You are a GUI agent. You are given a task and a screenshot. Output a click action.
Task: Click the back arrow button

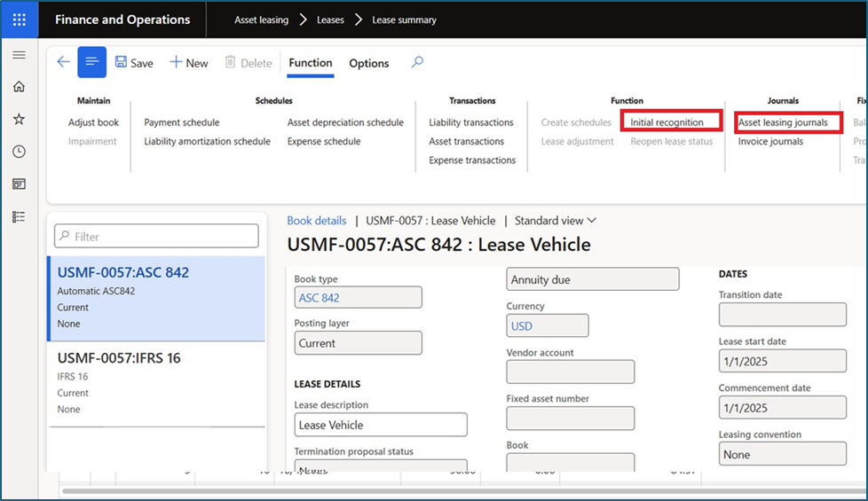click(63, 62)
